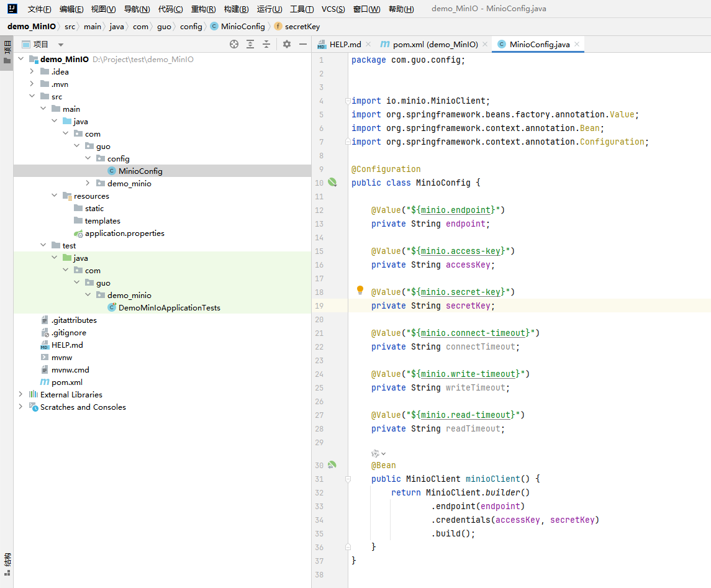Viewport: 711px width, 588px height.
Task: Expand the .idea folder
Action: [x=32, y=71]
